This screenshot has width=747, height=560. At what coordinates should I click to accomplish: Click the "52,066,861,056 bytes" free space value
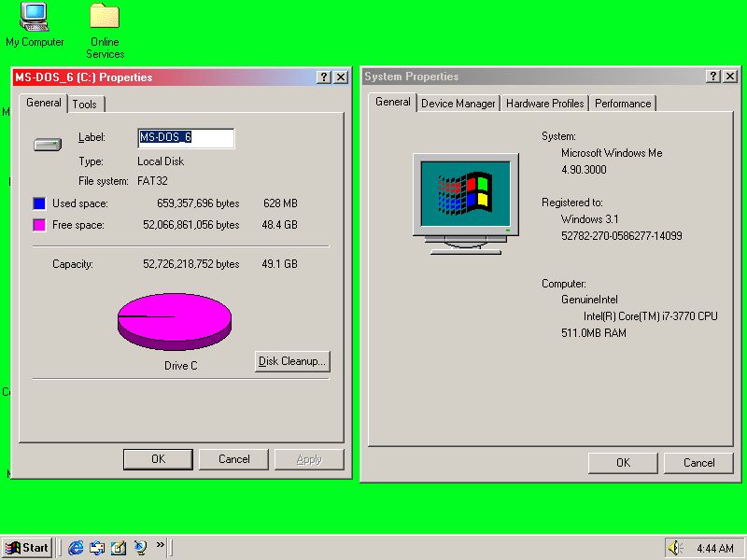191,225
